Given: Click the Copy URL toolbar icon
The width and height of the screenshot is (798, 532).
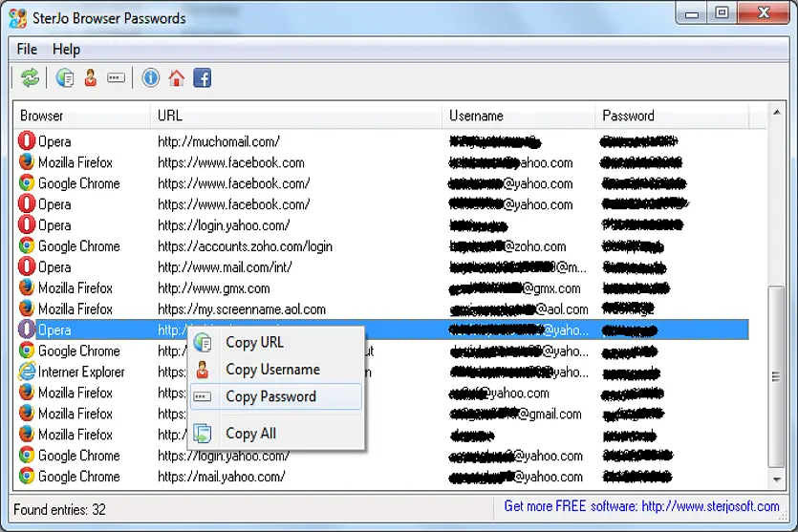Looking at the screenshot, I should pyautogui.click(x=65, y=77).
